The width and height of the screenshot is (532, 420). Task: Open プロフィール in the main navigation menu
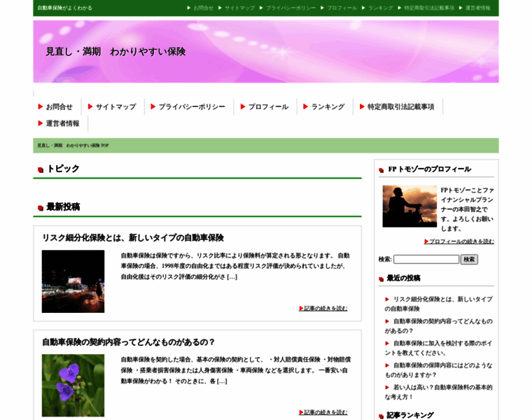(268, 107)
